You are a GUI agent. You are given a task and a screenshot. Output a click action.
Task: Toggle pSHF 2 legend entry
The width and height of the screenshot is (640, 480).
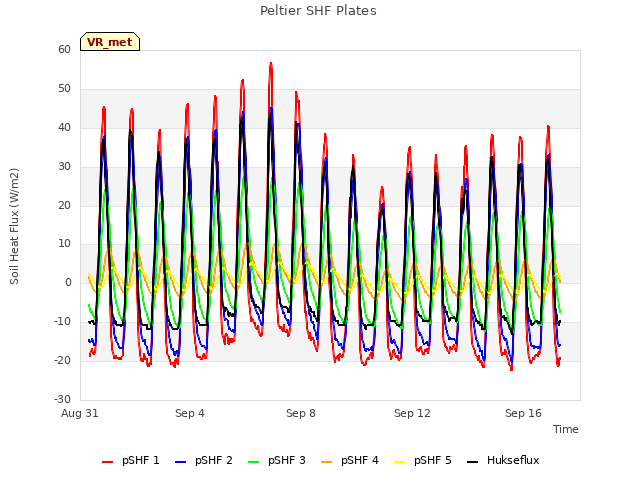(x=204, y=460)
